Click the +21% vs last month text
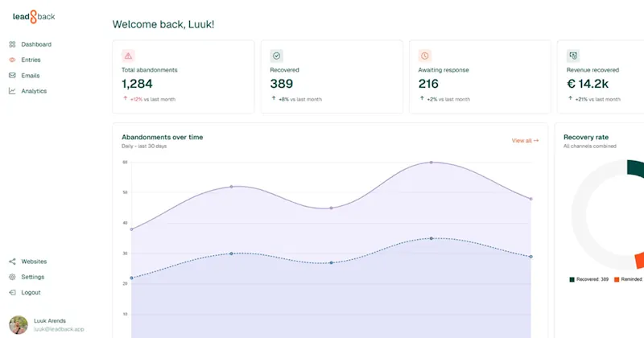 tap(598, 99)
